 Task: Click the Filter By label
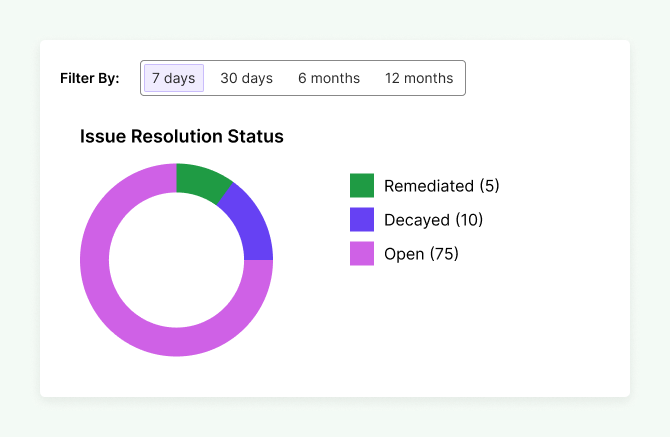click(90, 78)
